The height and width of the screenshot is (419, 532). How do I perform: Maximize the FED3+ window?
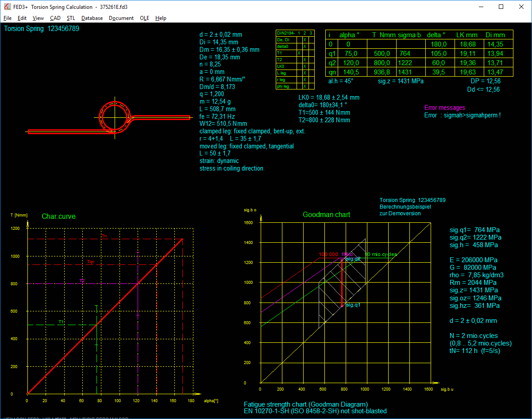[x=501, y=7]
